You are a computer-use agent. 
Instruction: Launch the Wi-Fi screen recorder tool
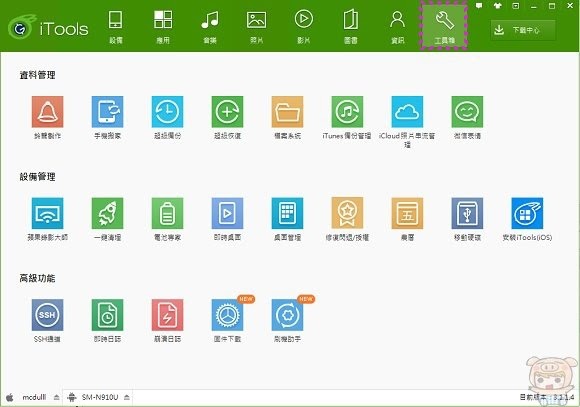click(47, 213)
